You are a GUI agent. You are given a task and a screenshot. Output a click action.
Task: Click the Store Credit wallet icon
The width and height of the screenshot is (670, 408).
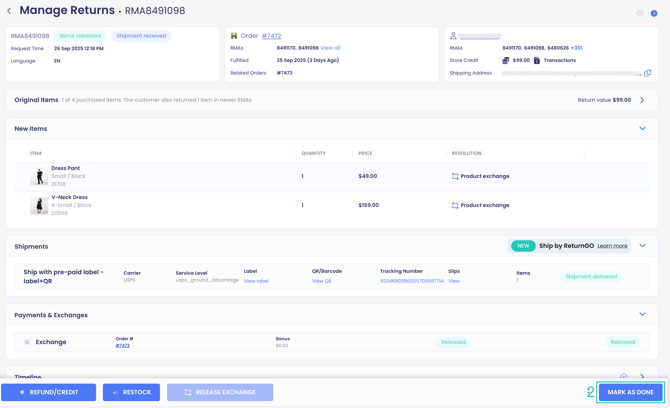click(505, 60)
